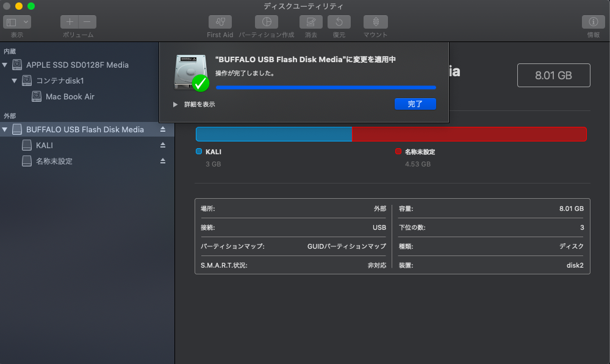Click コンテナdisk1 container icon
Screen dimensions: 610x364
26,80
